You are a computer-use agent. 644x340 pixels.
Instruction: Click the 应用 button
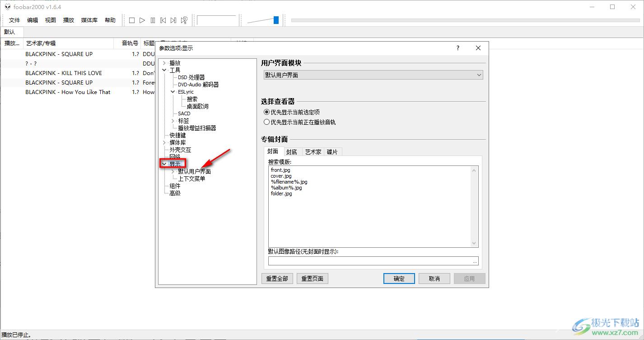click(x=470, y=279)
